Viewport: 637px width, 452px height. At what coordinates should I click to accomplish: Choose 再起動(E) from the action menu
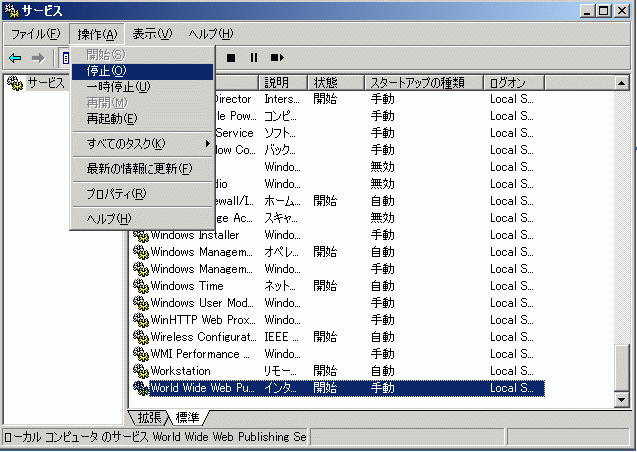pyautogui.click(x=142, y=119)
